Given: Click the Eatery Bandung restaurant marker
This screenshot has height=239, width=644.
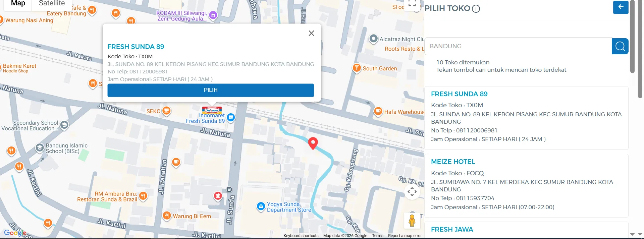Looking at the screenshot, I should pyautogui.click(x=92, y=10).
